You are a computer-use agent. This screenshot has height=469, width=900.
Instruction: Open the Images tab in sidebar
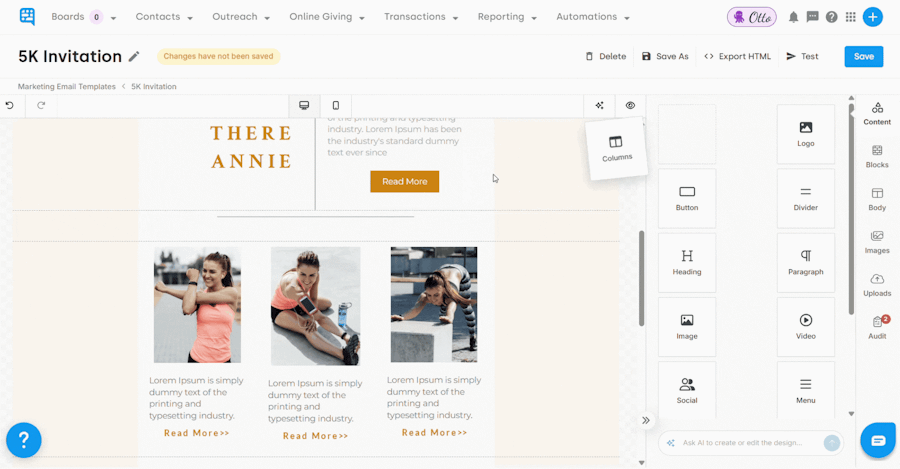pos(877,242)
